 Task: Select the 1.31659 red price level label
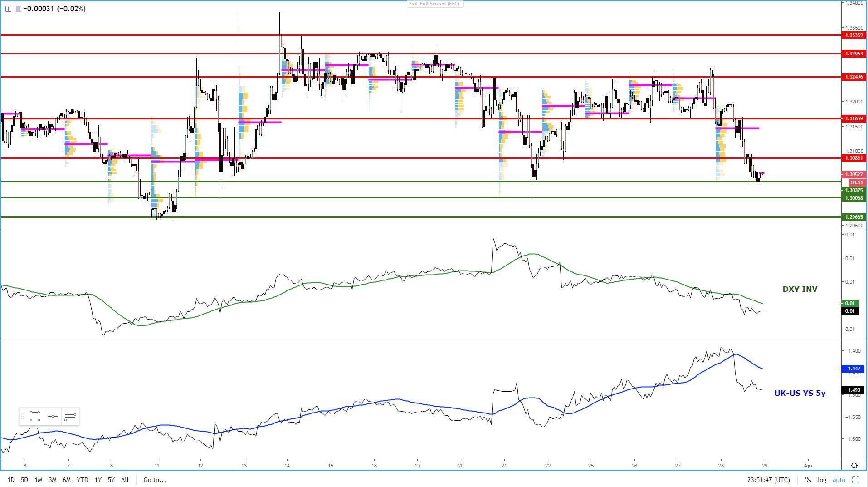[x=853, y=119]
